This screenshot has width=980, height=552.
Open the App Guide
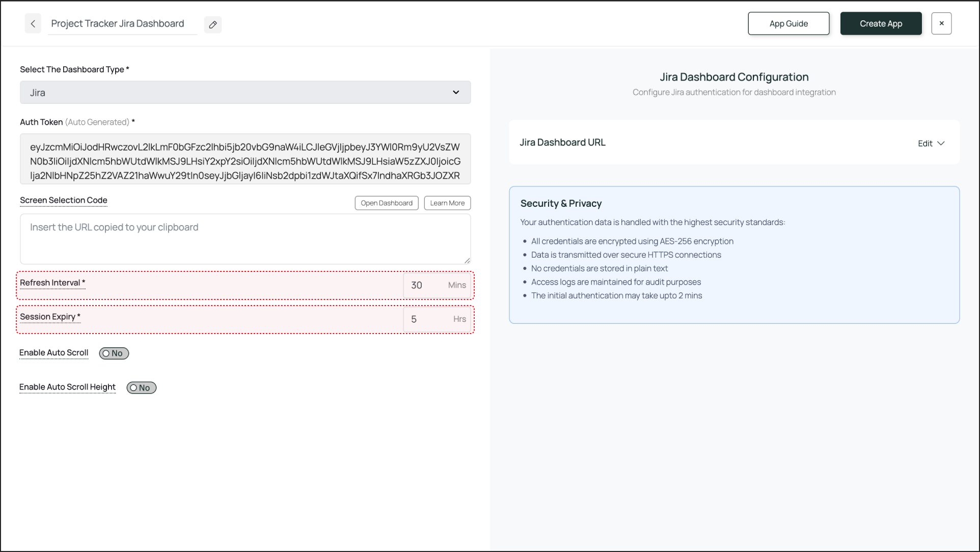point(788,23)
